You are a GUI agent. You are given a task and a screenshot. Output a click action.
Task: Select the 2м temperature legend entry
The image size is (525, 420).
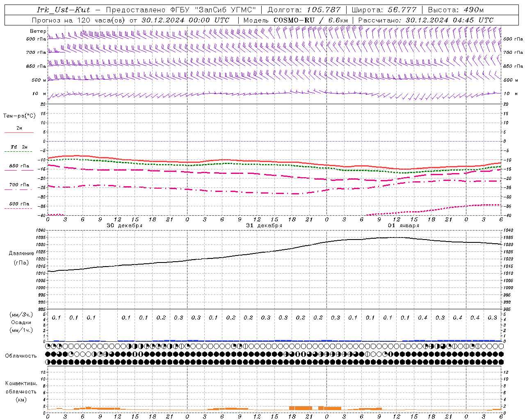19,128
